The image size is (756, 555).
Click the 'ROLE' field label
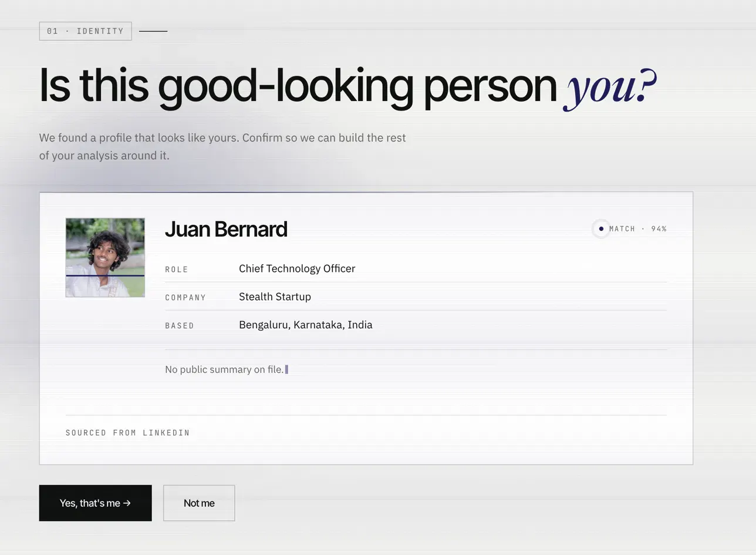(x=177, y=270)
